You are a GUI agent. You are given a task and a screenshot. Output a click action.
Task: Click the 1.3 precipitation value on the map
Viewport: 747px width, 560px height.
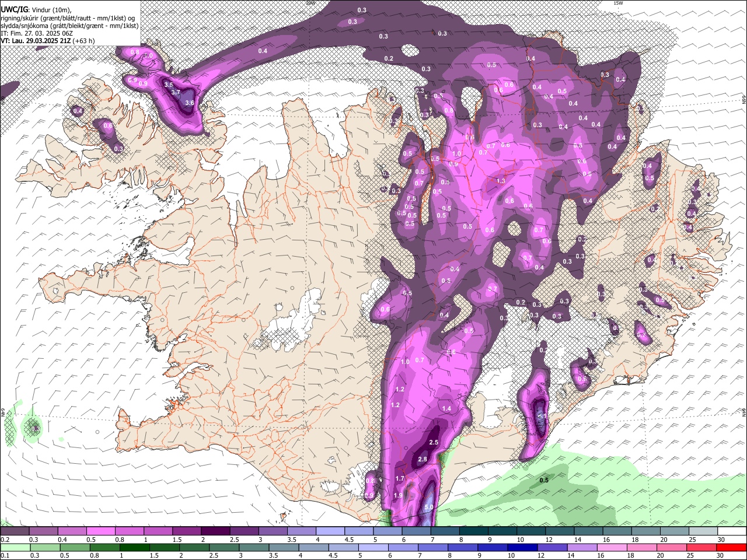click(501, 181)
